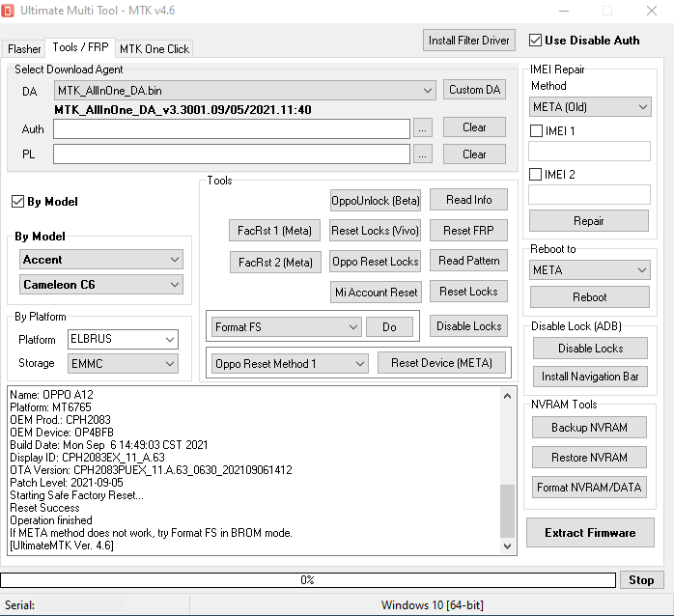Click Reset Locks (Vivo) button
Viewport: 674px width, 616px height.
[x=375, y=231]
